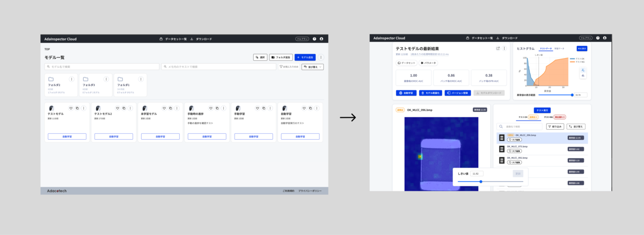Select テストOK tab
Viewport: 644px width, 235px height.
point(528,117)
